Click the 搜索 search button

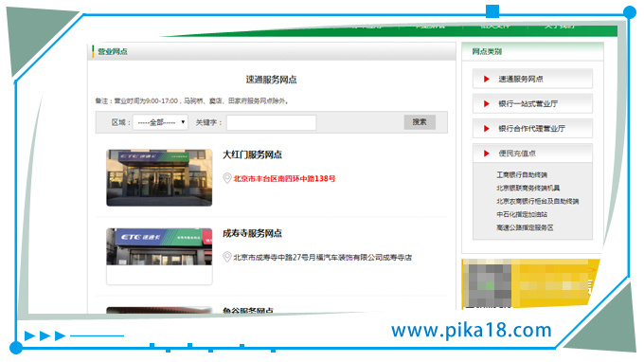(x=420, y=122)
